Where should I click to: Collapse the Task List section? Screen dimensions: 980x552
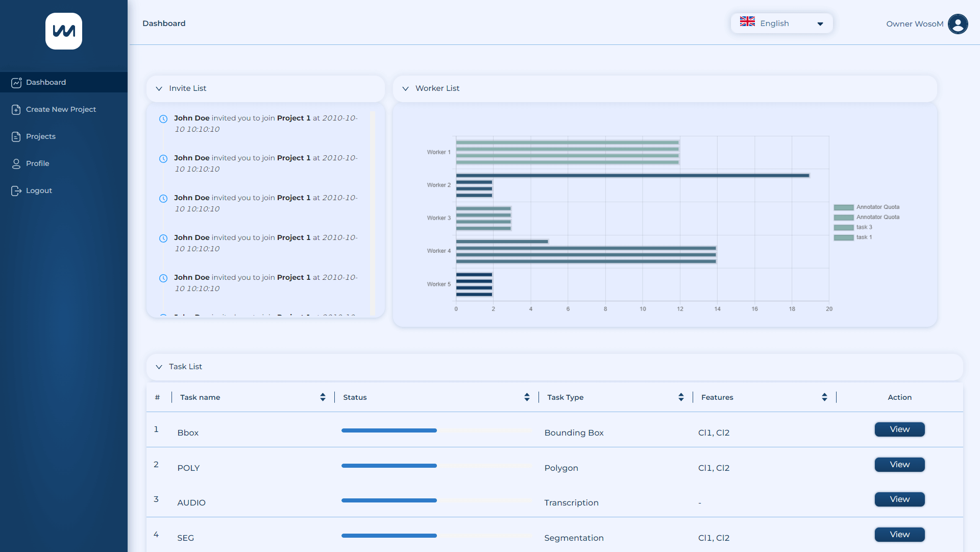point(159,367)
